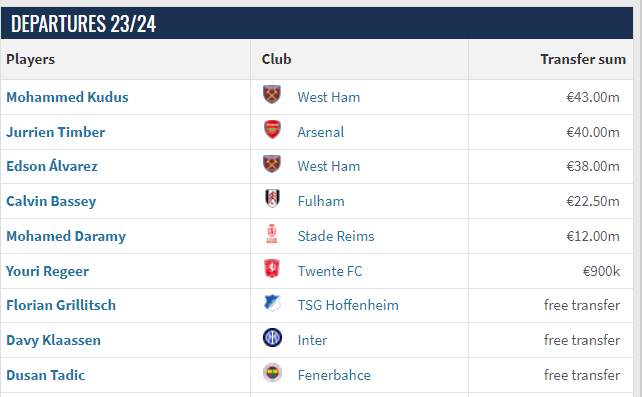Click the Fenerbahce crest icon
The image size is (642, 397).
coord(272,373)
